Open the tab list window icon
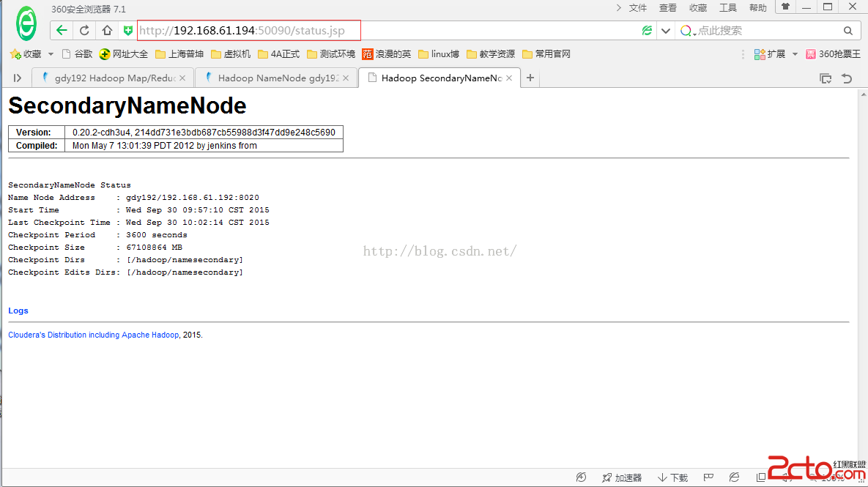Viewport: 868px width, 487px height. tap(826, 78)
